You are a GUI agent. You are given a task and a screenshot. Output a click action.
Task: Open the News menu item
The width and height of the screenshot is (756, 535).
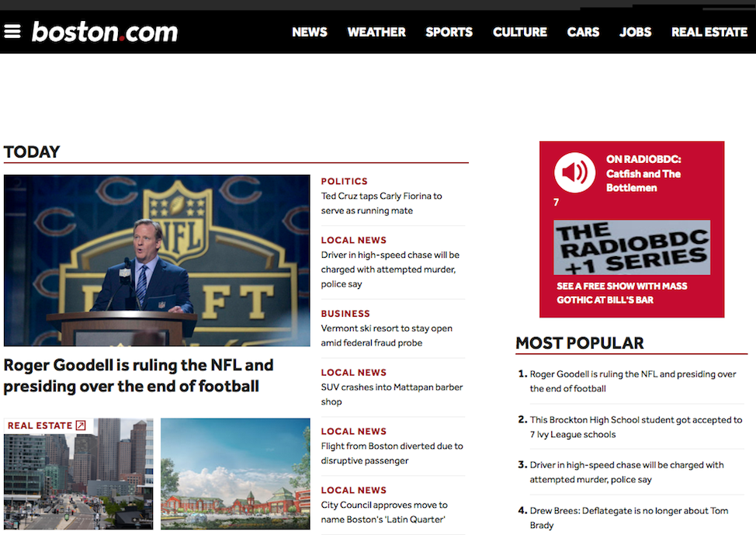click(x=310, y=32)
